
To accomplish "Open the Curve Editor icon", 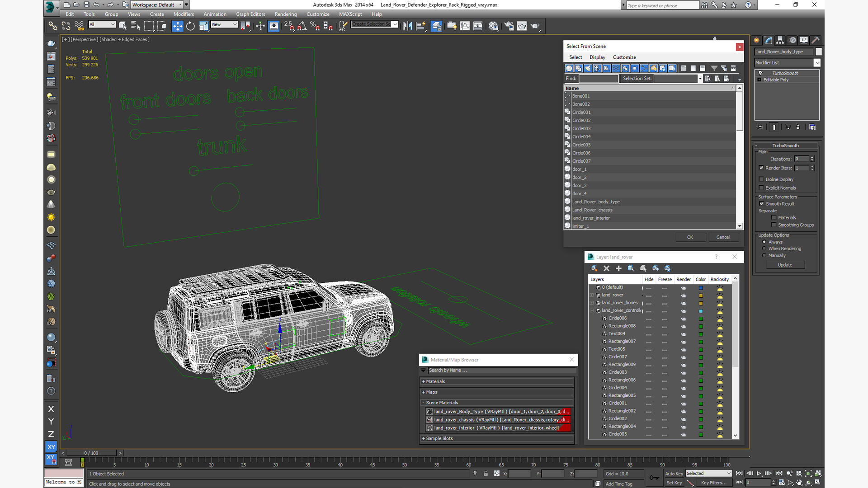I will coord(465,26).
